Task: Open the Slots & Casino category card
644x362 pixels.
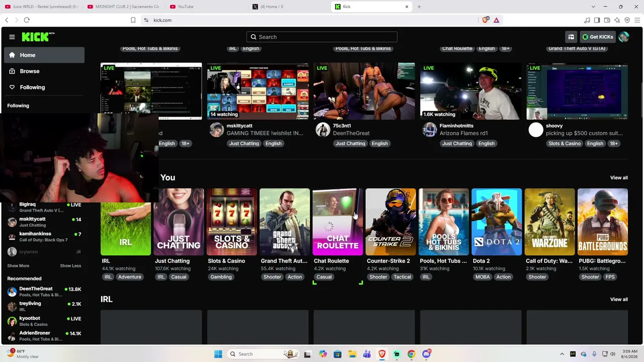Action: coord(232,222)
